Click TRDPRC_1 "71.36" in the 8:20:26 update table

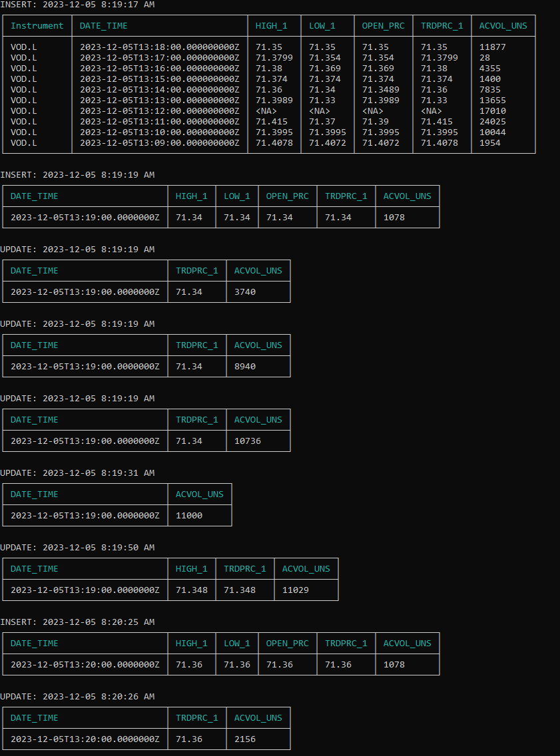click(x=189, y=739)
